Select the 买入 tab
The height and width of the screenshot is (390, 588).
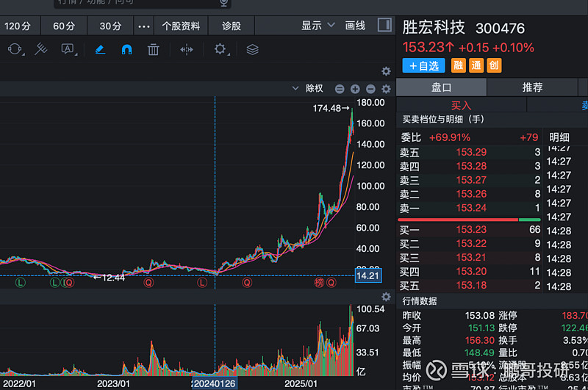pos(462,105)
